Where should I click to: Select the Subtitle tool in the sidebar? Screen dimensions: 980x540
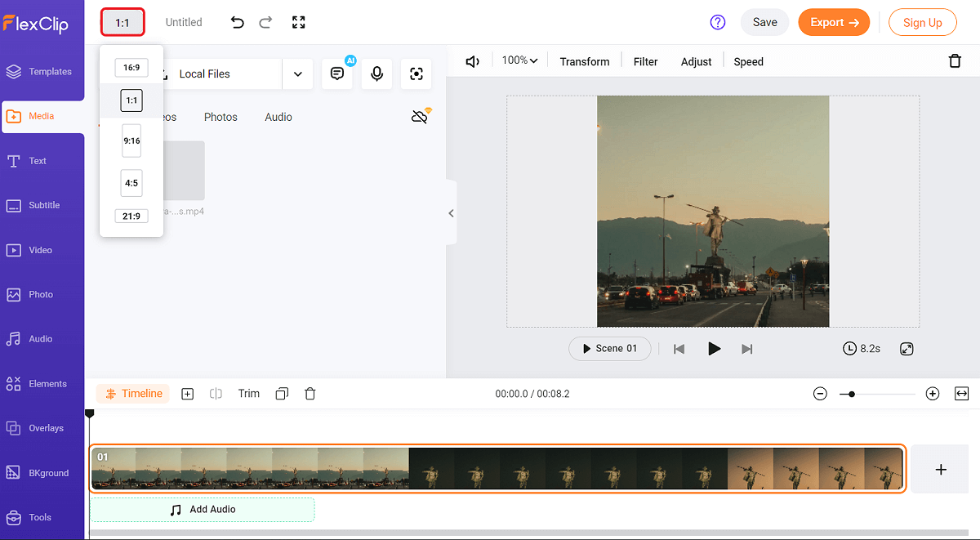pos(42,205)
